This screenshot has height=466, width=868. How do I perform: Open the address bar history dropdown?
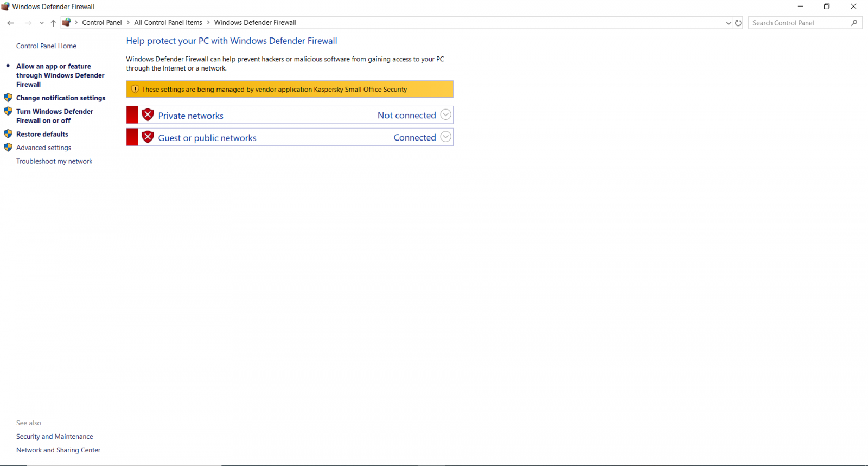[729, 23]
